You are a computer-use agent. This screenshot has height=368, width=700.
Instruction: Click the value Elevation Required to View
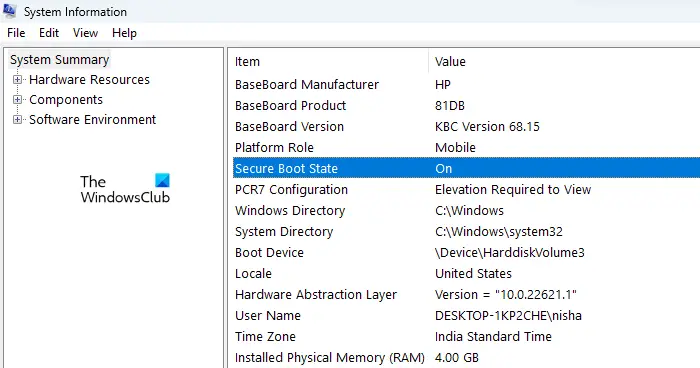coord(513,190)
